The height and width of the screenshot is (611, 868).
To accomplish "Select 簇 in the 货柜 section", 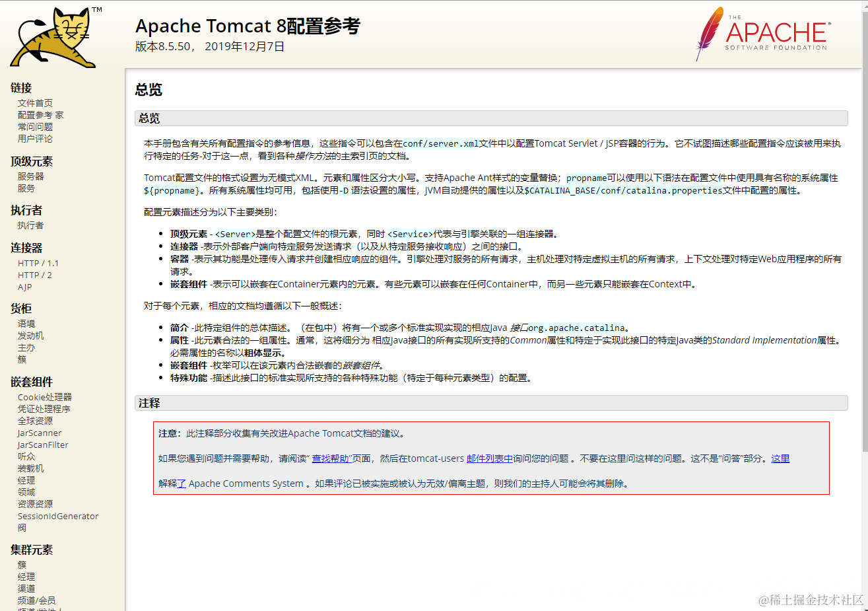I will click(22, 359).
